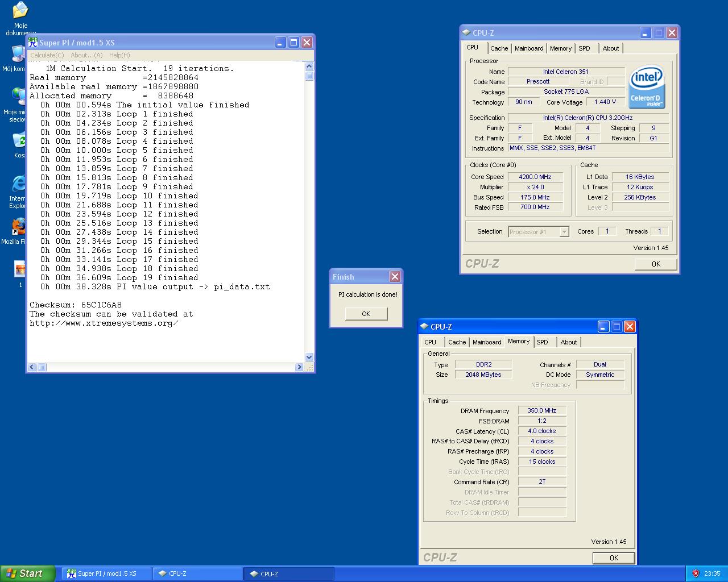The image size is (728, 582).
Task: Switch to Memory tab in top CPU-Z
Action: coord(560,48)
